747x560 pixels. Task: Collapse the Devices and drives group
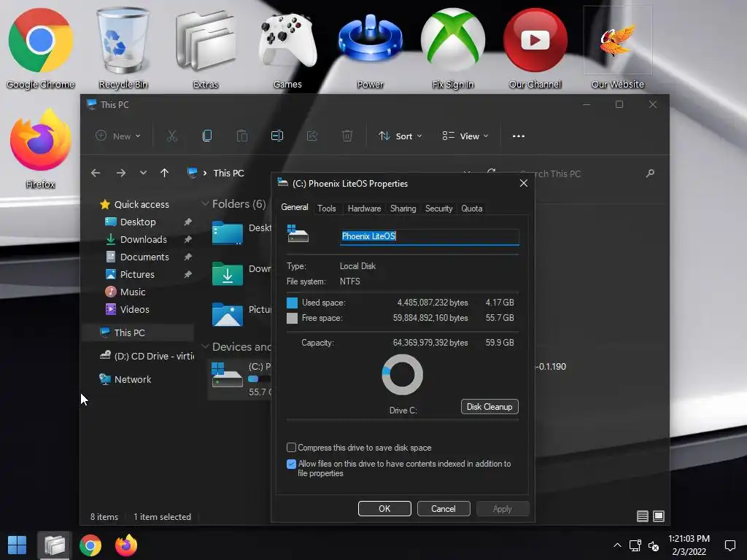(x=205, y=346)
